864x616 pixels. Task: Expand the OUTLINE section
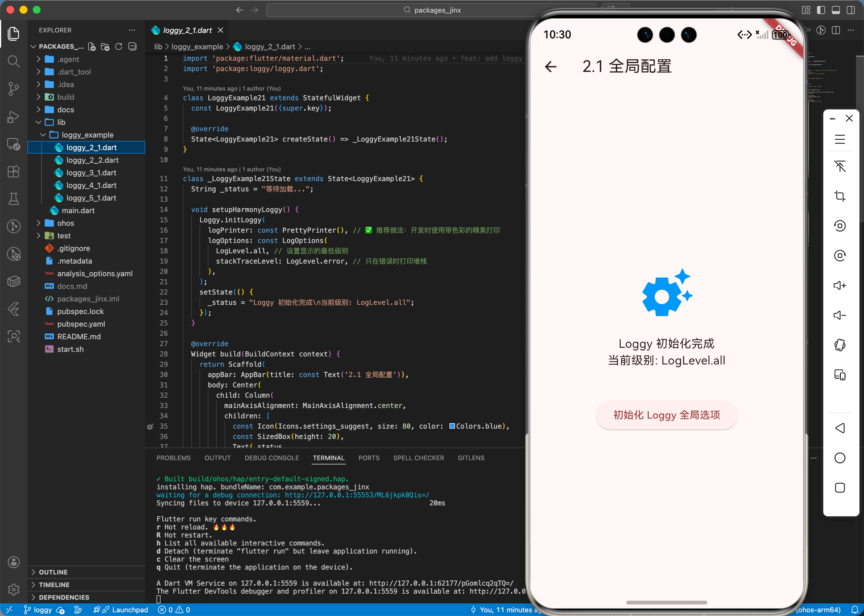53,572
